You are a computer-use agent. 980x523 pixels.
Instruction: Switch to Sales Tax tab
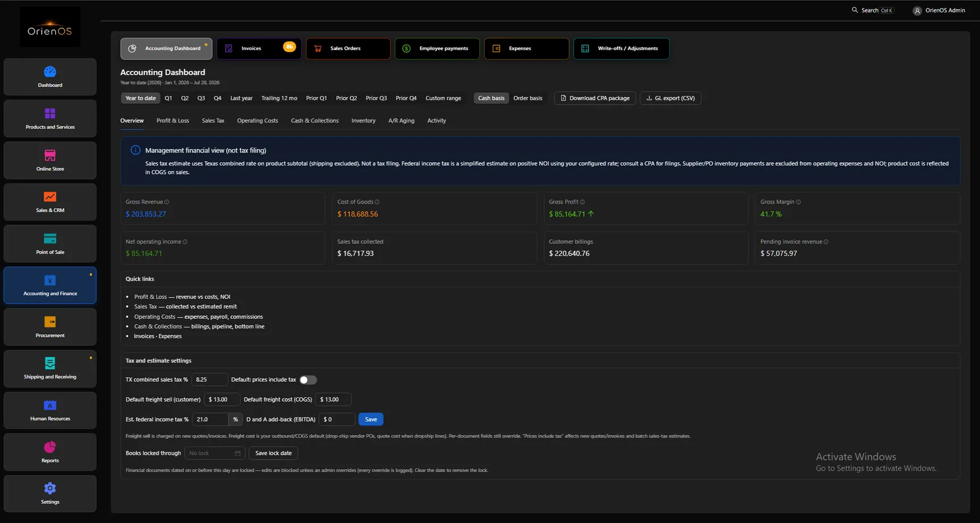pyautogui.click(x=213, y=121)
